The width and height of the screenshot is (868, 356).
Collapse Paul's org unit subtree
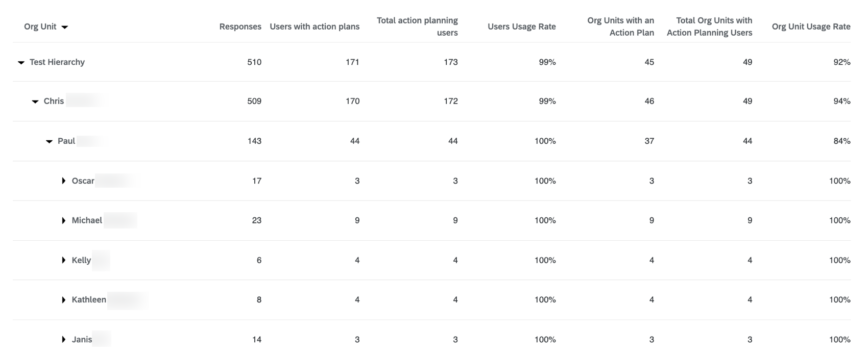pos(50,141)
